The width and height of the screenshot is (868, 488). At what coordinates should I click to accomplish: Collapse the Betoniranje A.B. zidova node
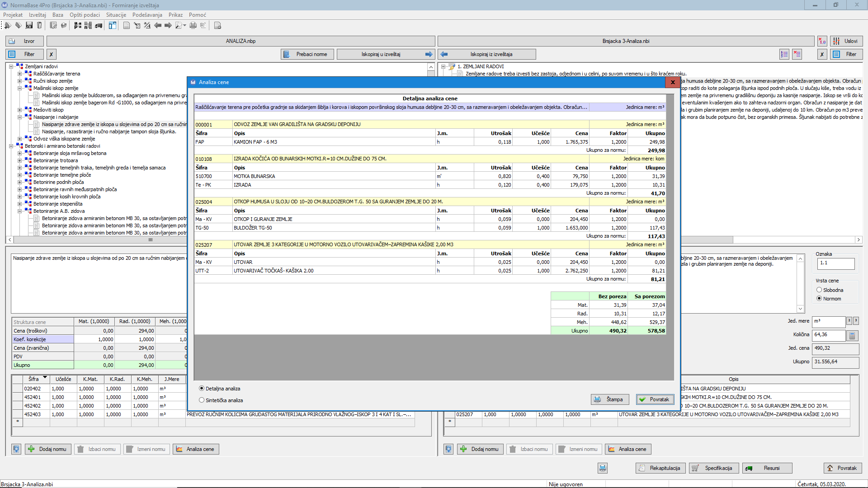coord(20,211)
